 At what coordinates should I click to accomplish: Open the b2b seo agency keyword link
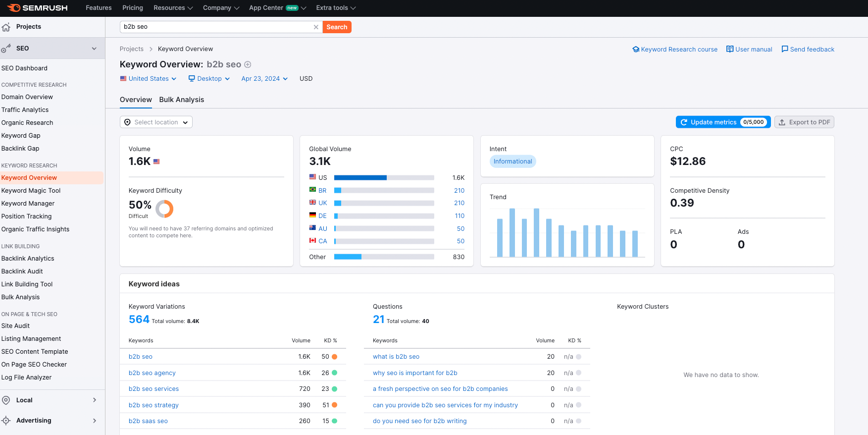[152, 373]
